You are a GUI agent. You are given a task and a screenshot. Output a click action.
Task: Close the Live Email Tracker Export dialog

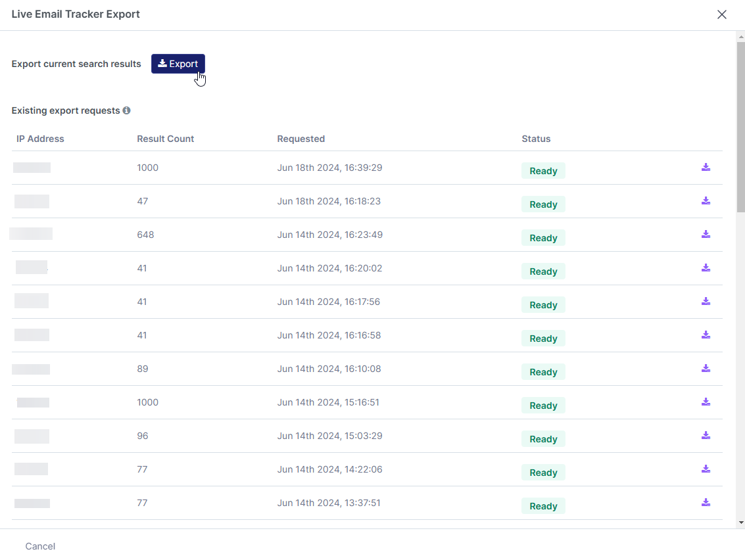[x=721, y=14]
